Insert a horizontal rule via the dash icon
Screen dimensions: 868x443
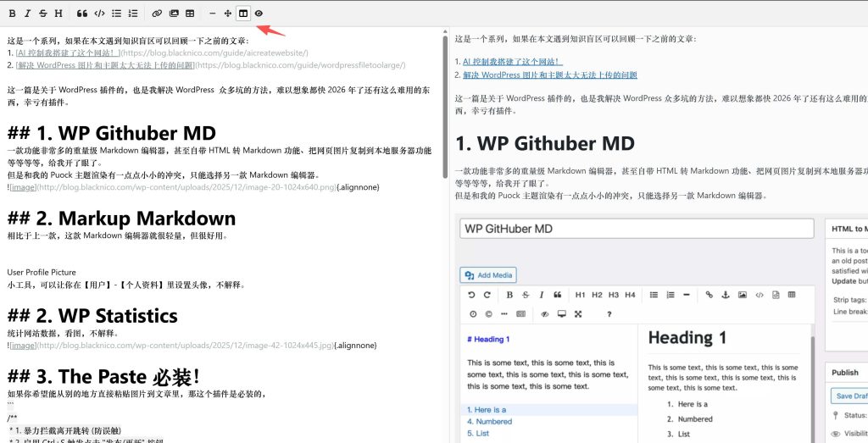(213, 14)
